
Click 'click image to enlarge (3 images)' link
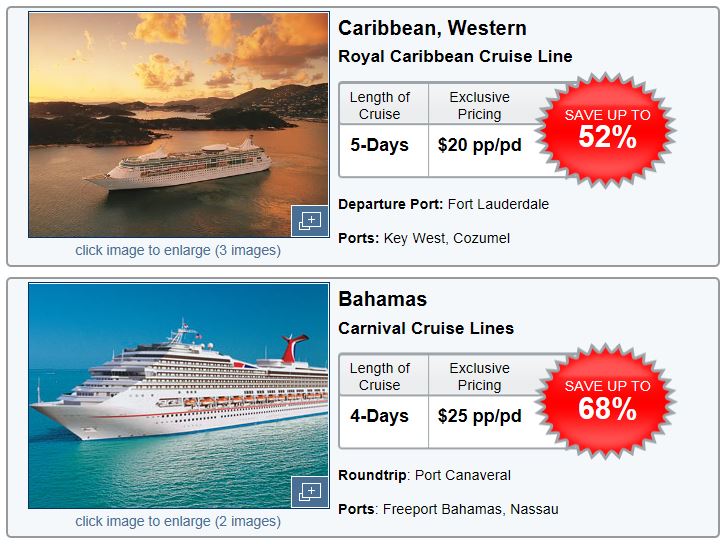pyautogui.click(x=178, y=250)
